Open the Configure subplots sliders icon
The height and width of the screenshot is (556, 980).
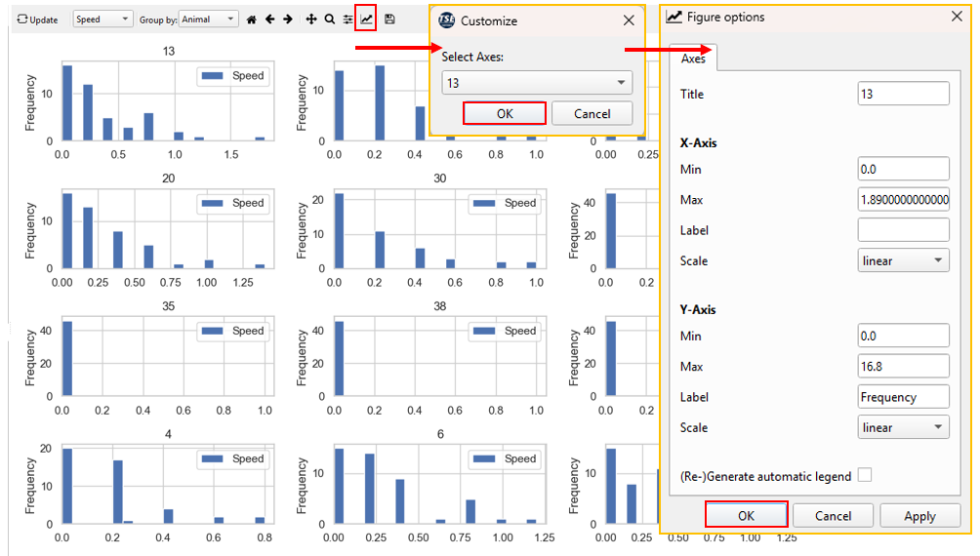point(347,20)
